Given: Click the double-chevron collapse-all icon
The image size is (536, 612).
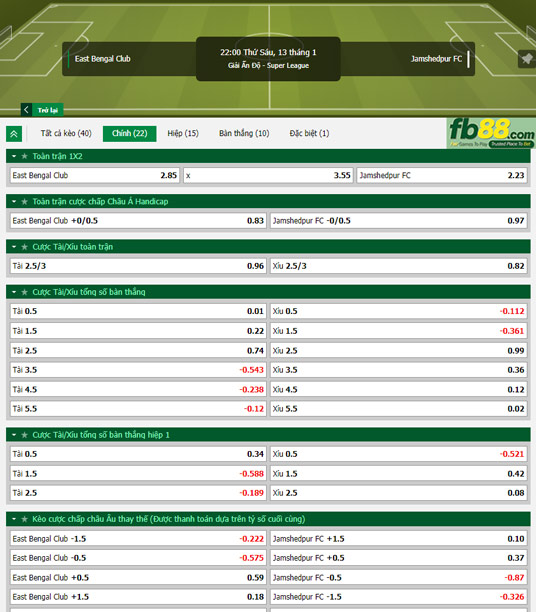Looking at the screenshot, I should coord(14,134).
